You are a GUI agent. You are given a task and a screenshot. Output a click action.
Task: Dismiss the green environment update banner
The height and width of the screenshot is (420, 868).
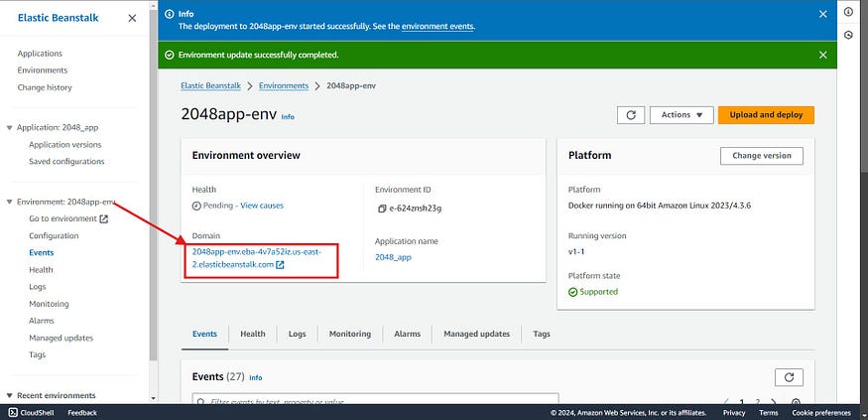tap(822, 55)
